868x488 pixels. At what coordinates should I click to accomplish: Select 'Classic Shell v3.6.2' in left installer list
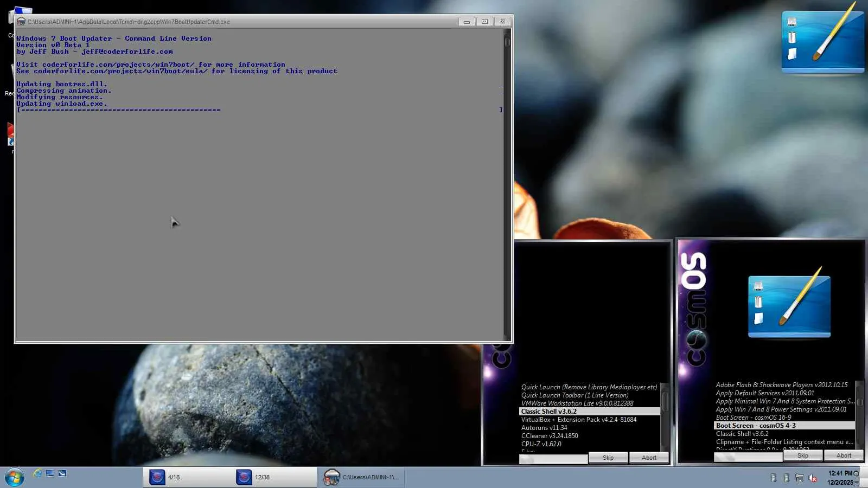(590, 412)
